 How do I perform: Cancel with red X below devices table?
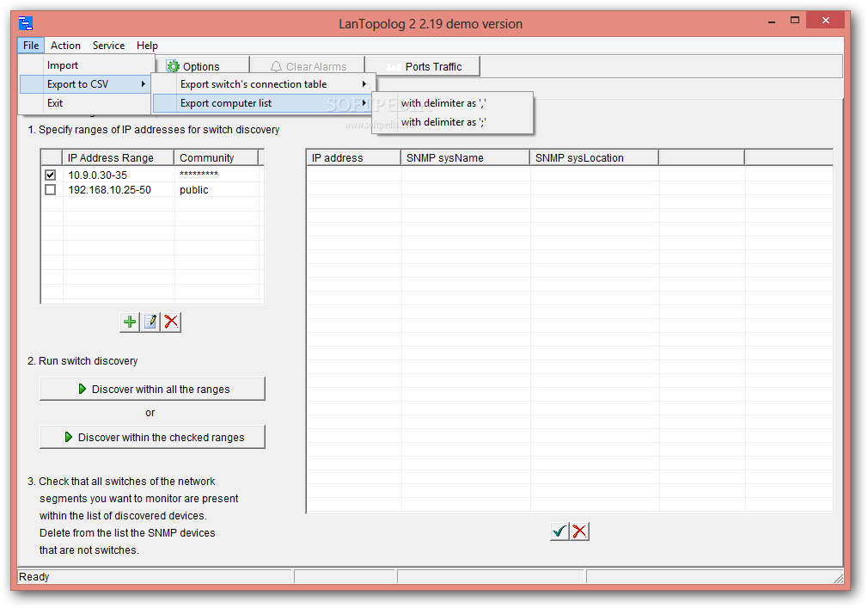tap(579, 531)
